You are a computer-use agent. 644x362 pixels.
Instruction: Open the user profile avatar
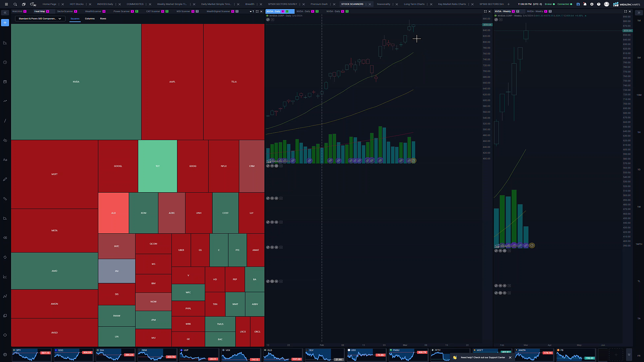(x=606, y=4)
